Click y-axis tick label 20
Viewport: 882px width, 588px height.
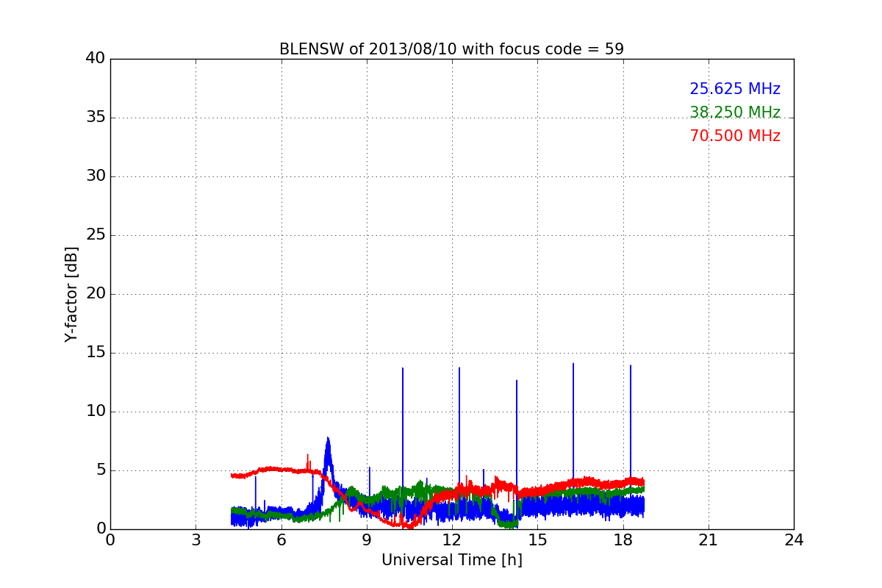96,294
